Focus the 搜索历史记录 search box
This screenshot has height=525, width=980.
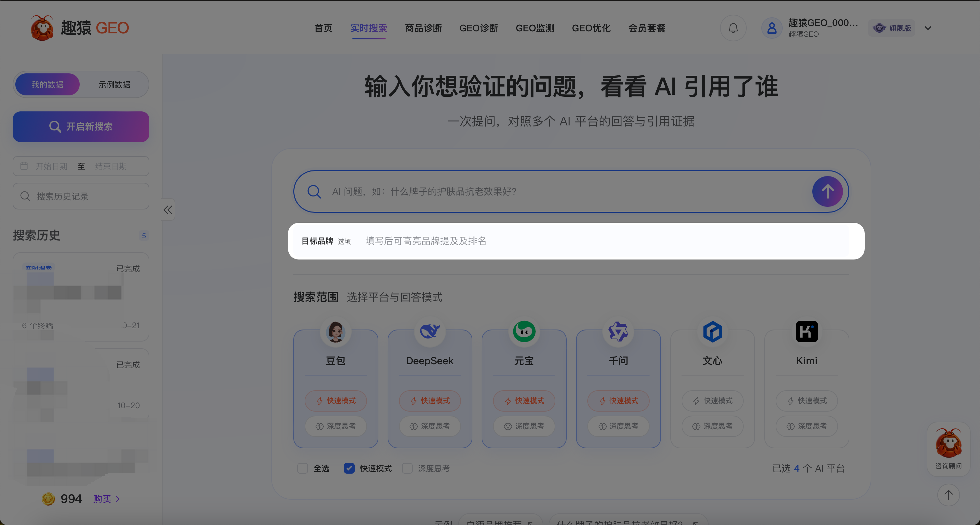tap(81, 196)
